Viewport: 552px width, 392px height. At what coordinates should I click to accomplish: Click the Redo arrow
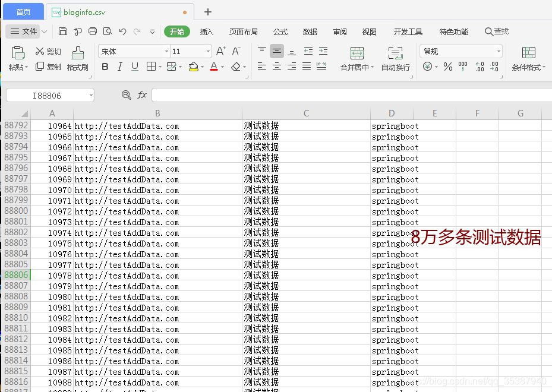click(x=137, y=31)
